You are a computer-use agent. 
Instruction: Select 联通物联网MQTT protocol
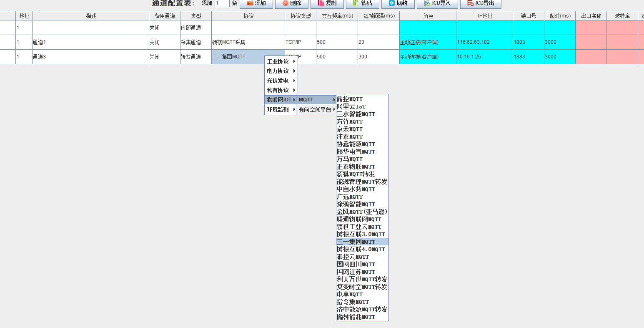click(x=362, y=219)
